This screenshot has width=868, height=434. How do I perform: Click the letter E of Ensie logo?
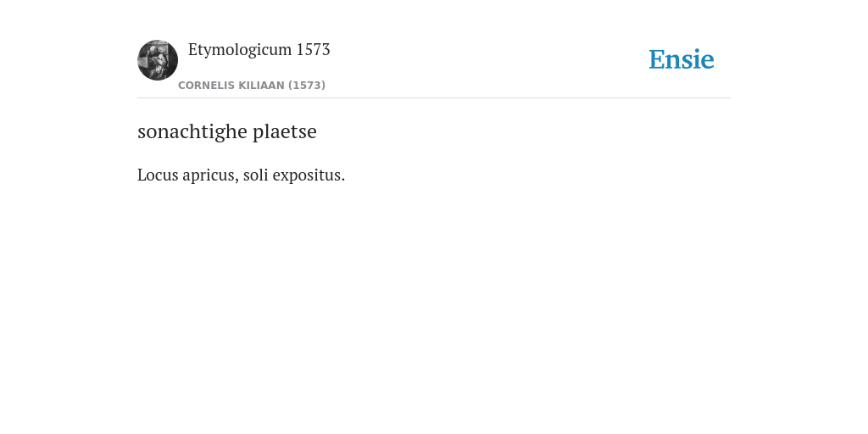(x=657, y=59)
